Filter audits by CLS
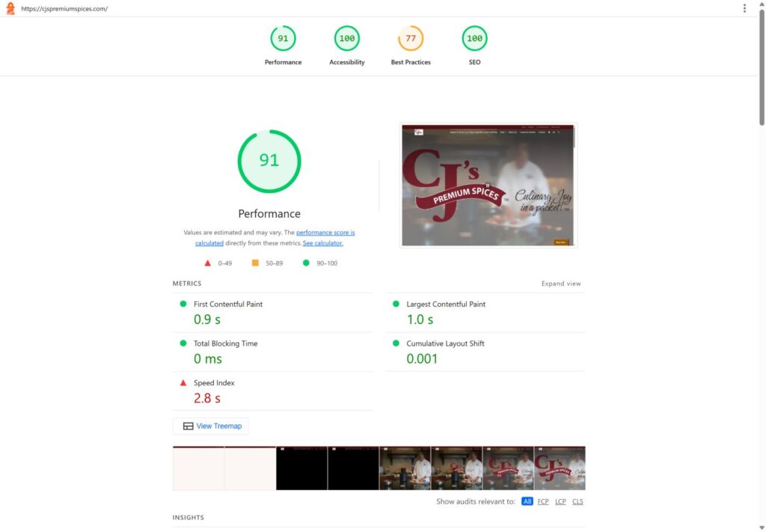 tap(577, 501)
